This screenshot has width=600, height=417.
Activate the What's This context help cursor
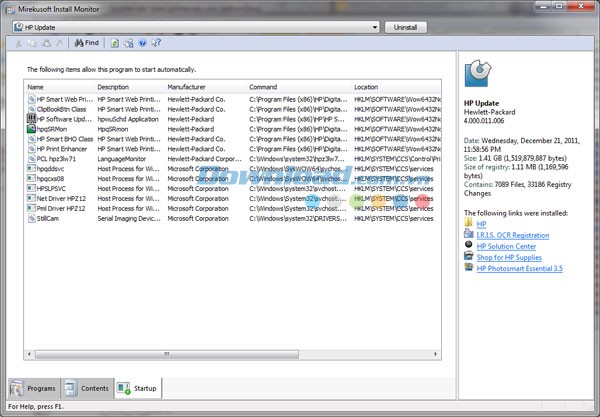tap(156, 43)
